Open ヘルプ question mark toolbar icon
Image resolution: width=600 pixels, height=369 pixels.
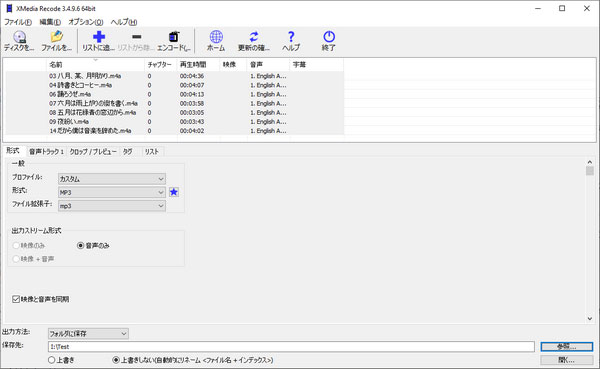(x=291, y=41)
